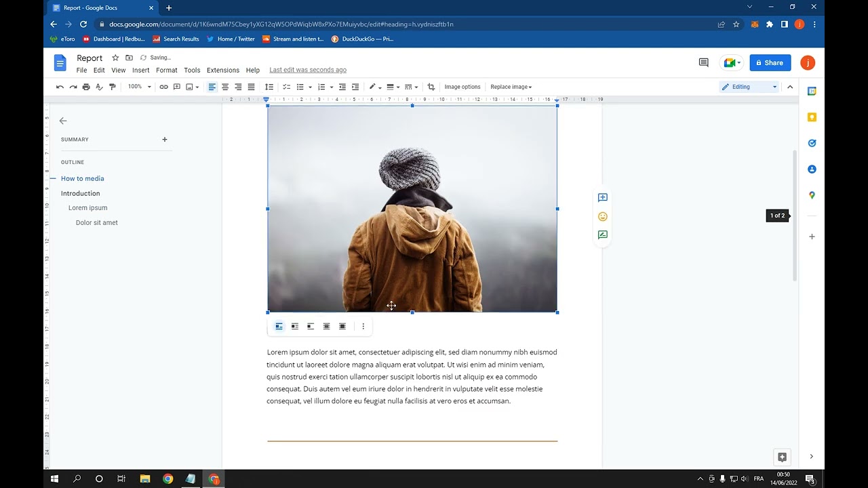The width and height of the screenshot is (868, 488).
Task: Align content to the right
Action: (238, 87)
